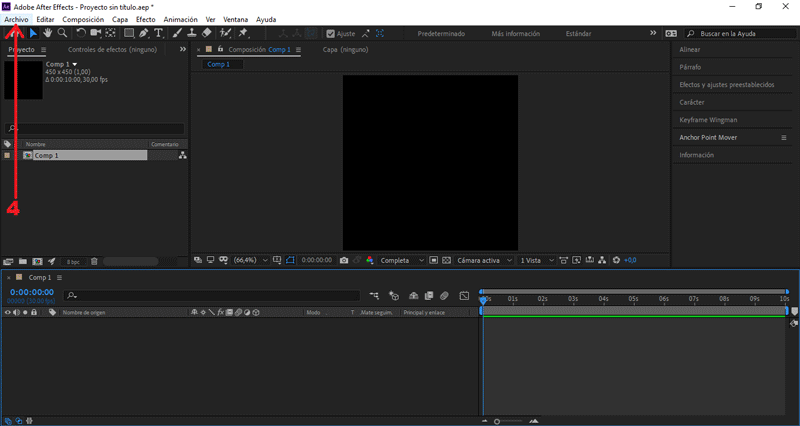Expand the Párrafo panel
Viewport: 800px width, 426px height.
click(691, 68)
